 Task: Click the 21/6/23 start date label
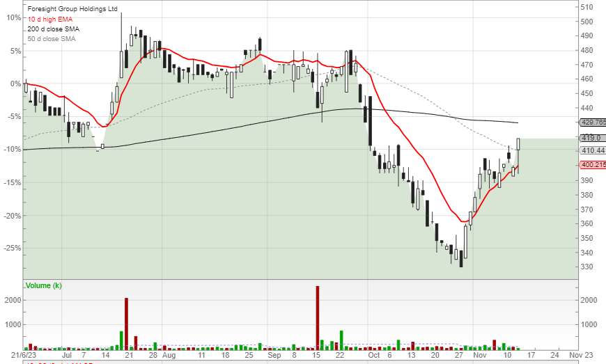point(24,355)
